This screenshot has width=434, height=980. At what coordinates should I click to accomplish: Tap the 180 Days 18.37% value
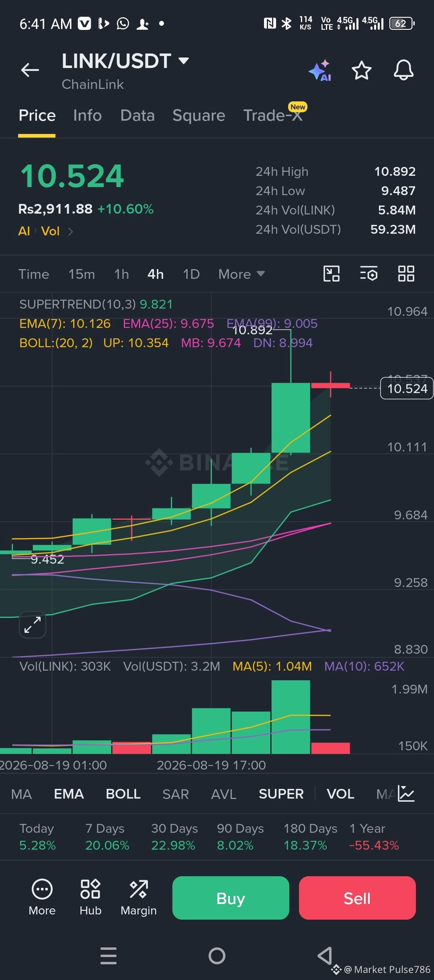[305, 845]
